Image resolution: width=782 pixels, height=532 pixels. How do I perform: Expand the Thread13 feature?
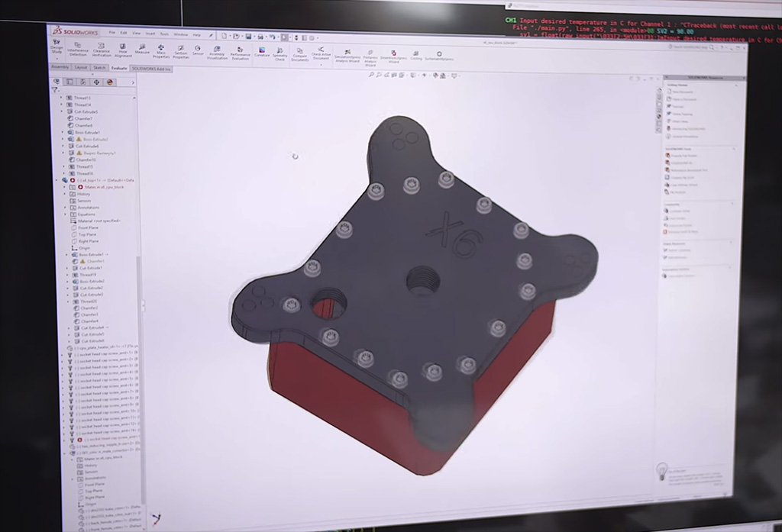point(61,98)
